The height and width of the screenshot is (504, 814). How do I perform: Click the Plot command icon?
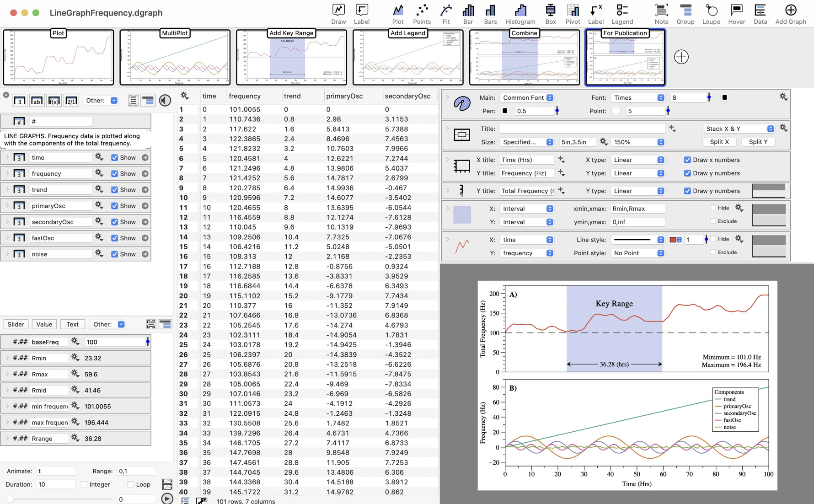(x=398, y=14)
